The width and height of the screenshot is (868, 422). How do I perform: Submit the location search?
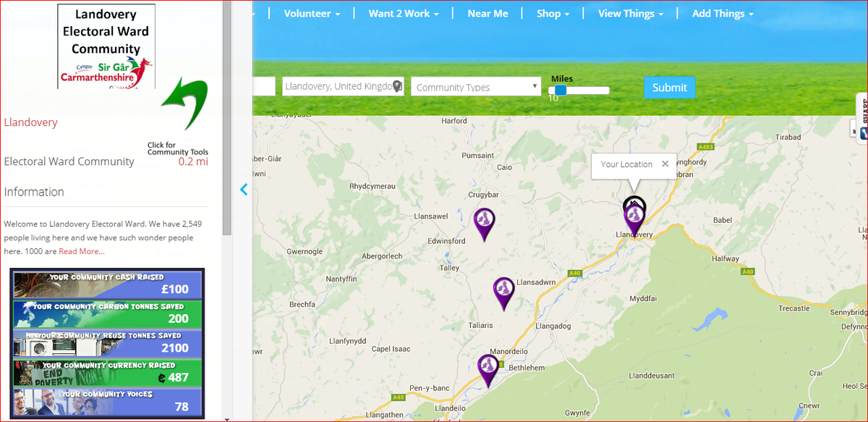point(669,87)
